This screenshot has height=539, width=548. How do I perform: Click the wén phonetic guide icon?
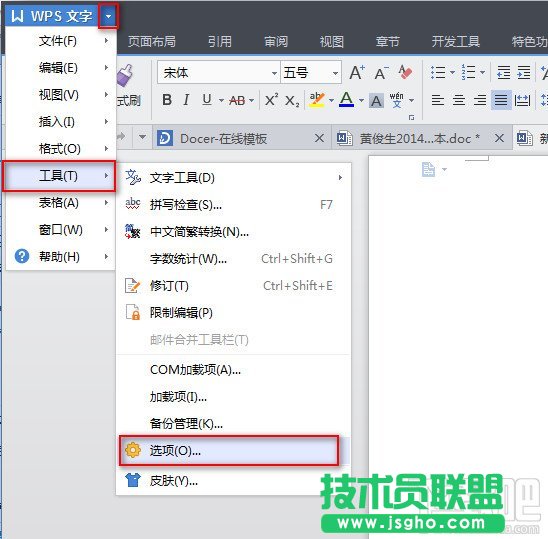coord(397,100)
